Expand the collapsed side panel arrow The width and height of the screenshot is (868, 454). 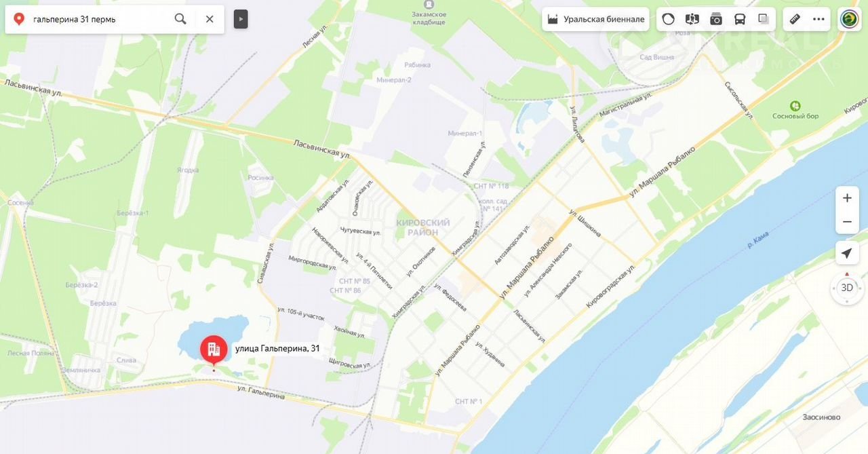click(x=241, y=19)
